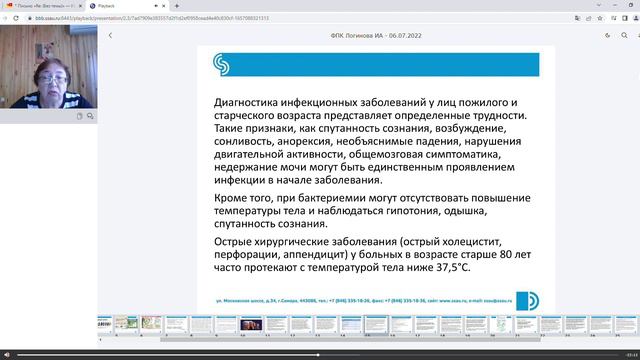Open the translate page icon in address bar

click(577, 18)
